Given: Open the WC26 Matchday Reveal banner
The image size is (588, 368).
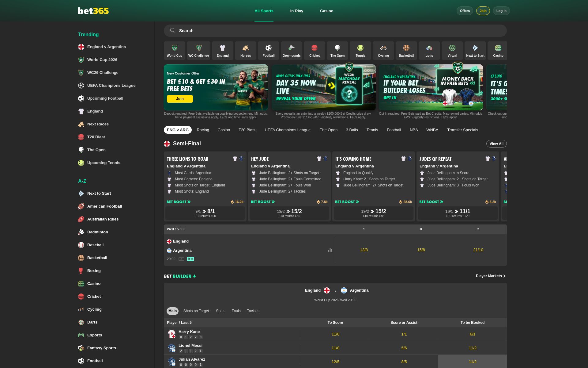Looking at the screenshot, I should coord(324,87).
